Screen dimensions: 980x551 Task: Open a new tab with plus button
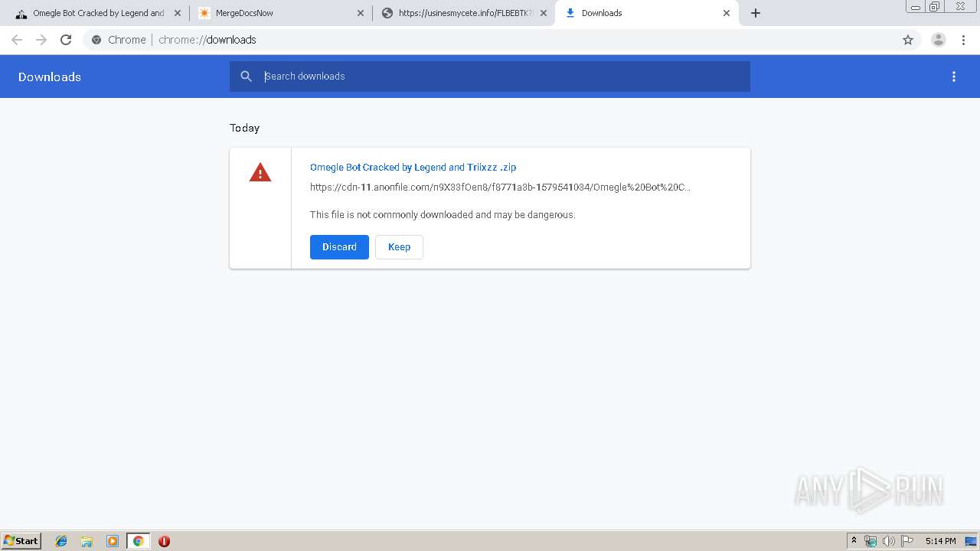coord(756,13)
